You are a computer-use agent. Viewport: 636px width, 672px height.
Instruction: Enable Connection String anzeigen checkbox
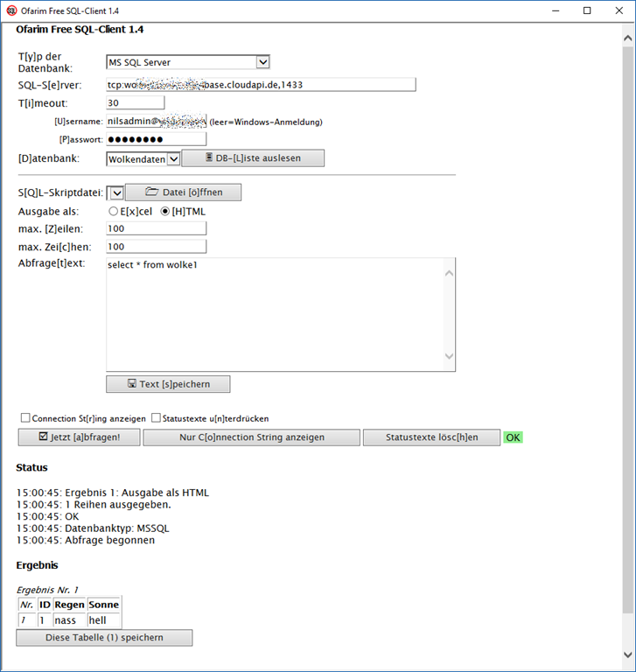pyautogui.click(x=25, y=418)
